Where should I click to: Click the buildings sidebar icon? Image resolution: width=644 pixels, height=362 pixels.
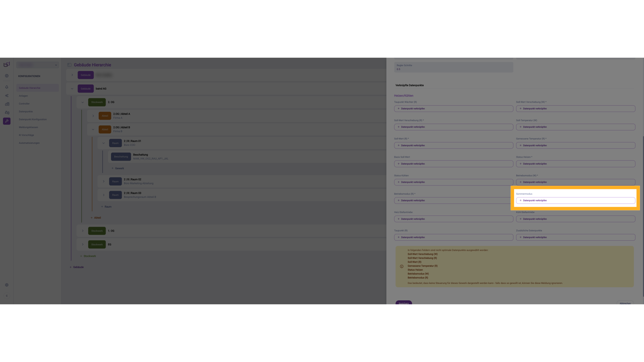point(7,104)
